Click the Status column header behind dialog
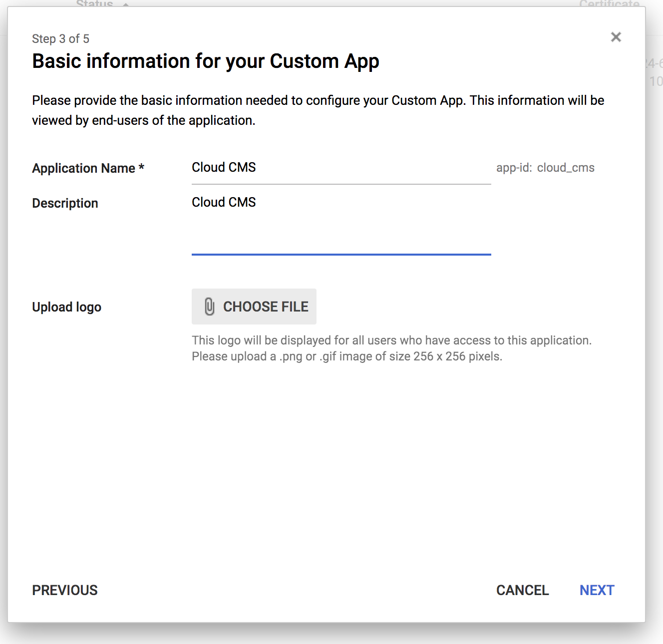Viewport: 663px width, 644px height. coord(94,3)
